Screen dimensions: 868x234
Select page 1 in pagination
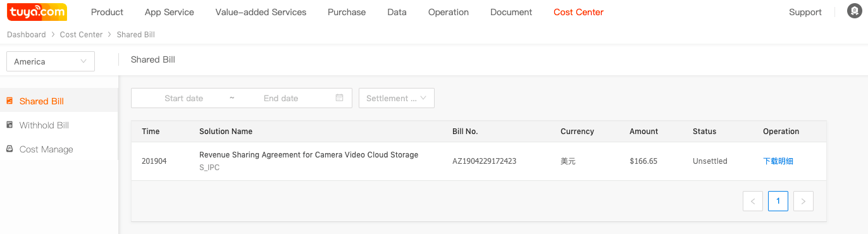[x=778, y=201]
